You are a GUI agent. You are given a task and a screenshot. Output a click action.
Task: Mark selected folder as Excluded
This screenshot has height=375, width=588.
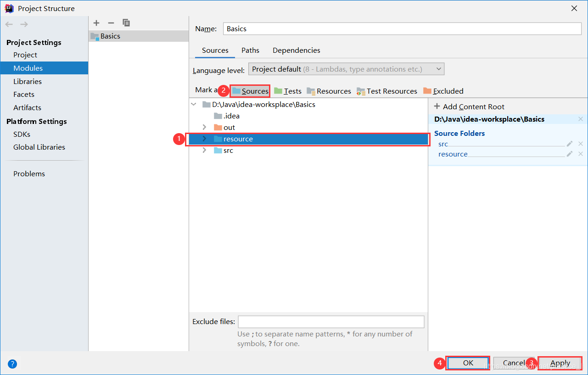pyautogui.click(x=443, y=91)
